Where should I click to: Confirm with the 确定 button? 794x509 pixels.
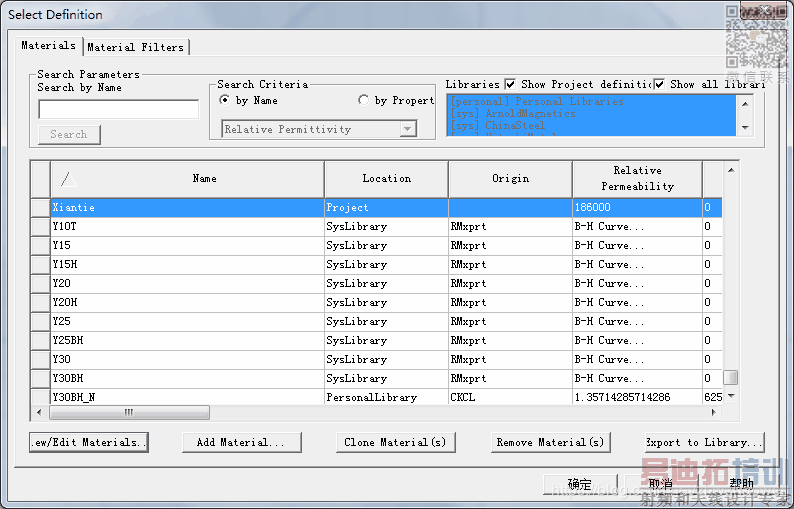pyautogui.click(x=580, y=485)
